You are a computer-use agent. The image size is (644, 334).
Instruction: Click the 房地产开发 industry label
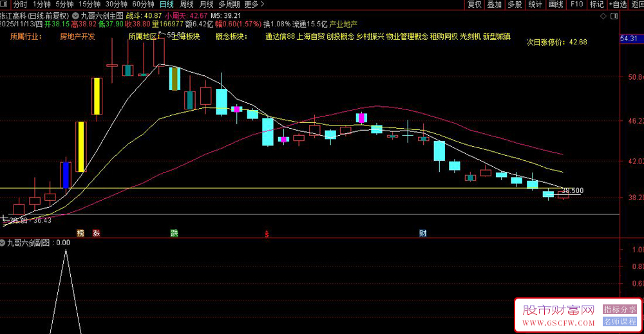[77, 37]
